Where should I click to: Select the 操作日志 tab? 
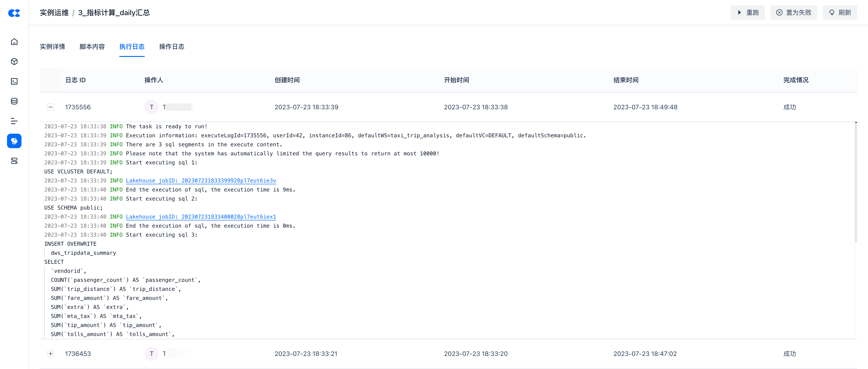172,47
